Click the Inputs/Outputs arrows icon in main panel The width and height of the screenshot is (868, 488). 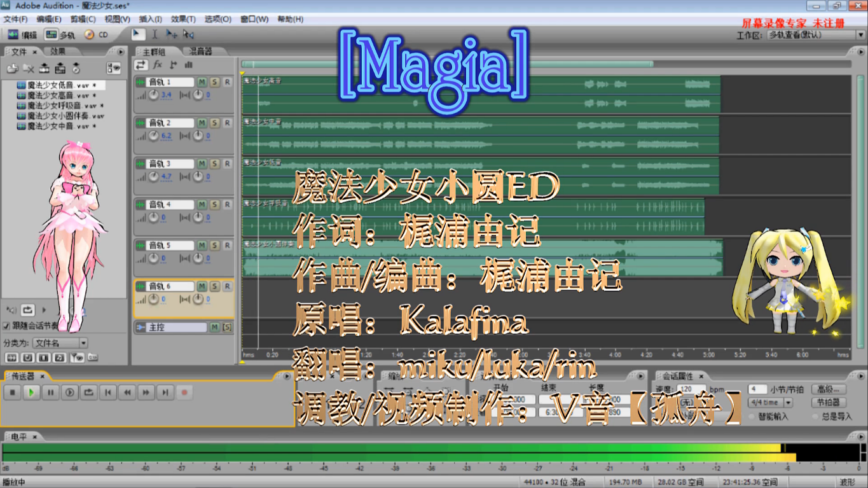click(x=141, y=65)
